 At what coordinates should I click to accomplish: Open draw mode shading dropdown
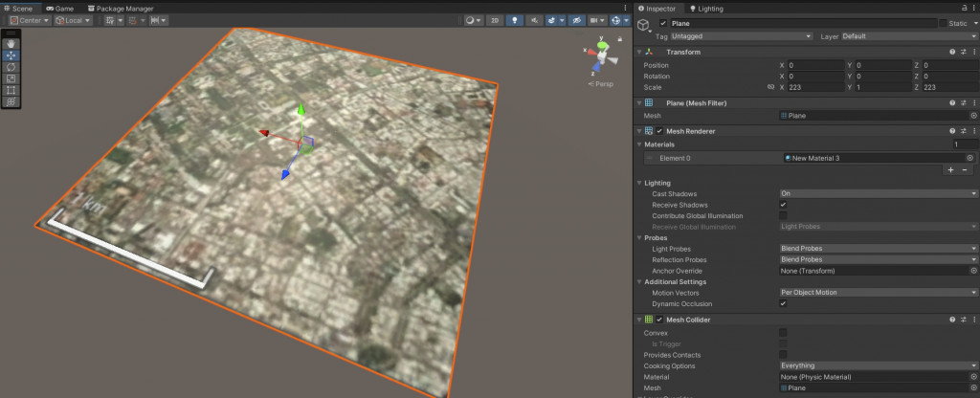coord(473,21)
